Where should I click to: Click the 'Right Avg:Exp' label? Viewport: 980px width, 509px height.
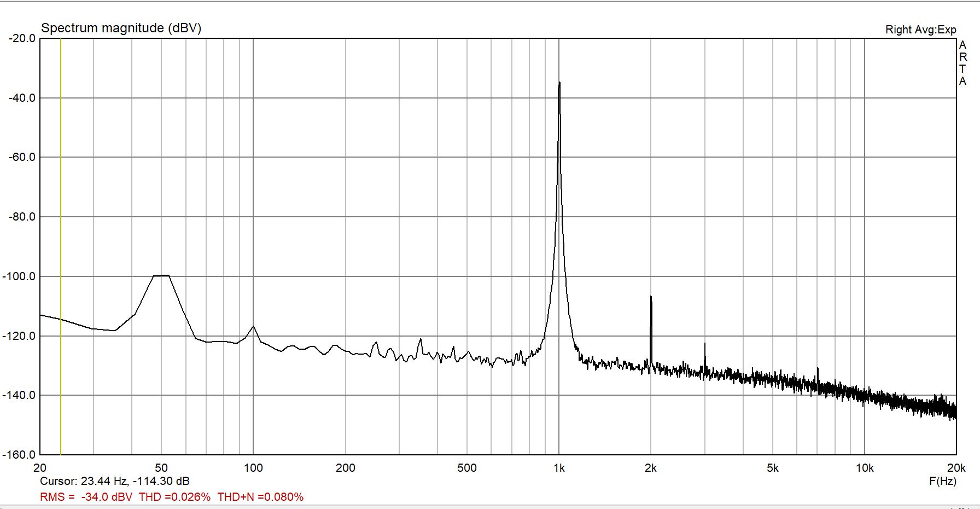click(x=921, y=30)
